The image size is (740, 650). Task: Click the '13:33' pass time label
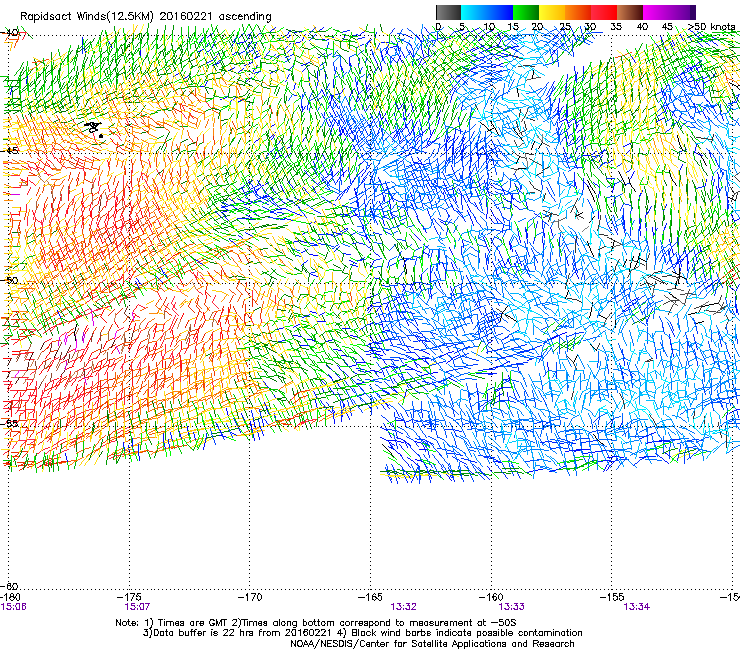(x=512, y=607)
